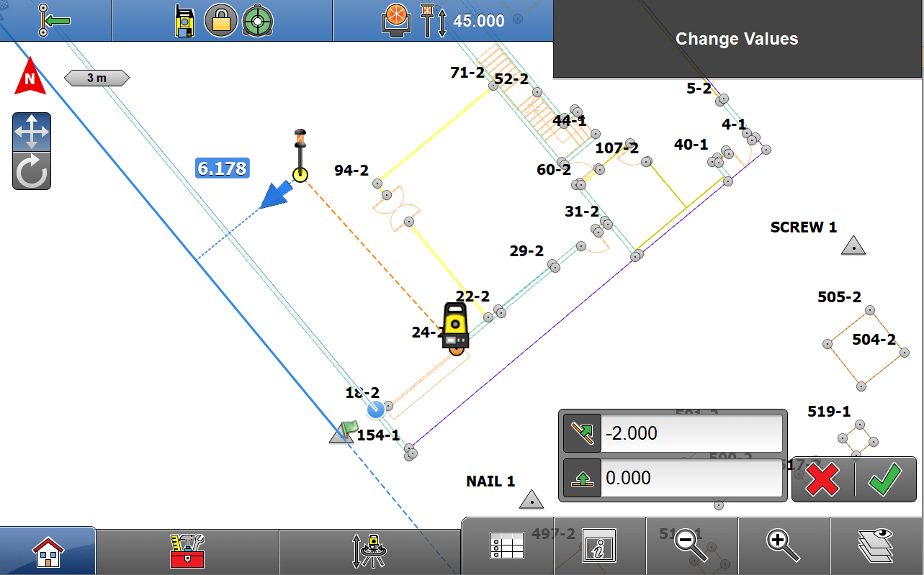Screen dimensions: 924x575
Task: Cancel with the red X button
Action: click(822, 480)
